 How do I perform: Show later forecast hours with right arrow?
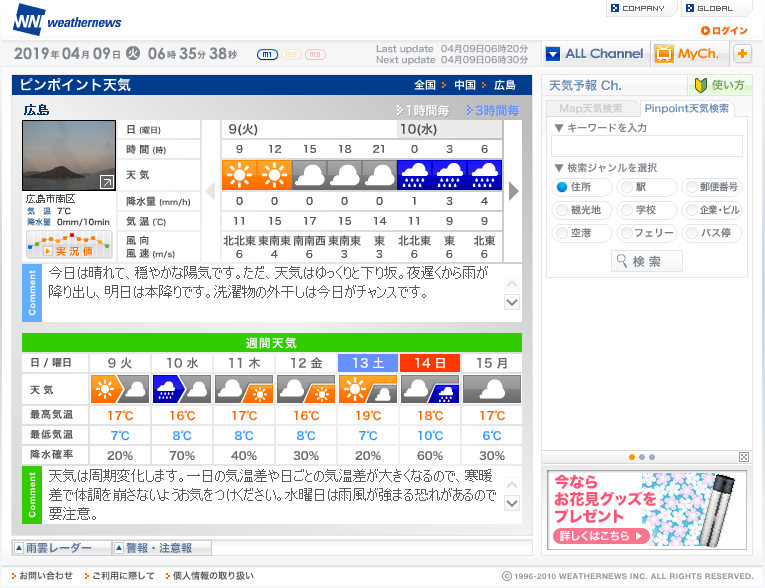coord(513,191)
